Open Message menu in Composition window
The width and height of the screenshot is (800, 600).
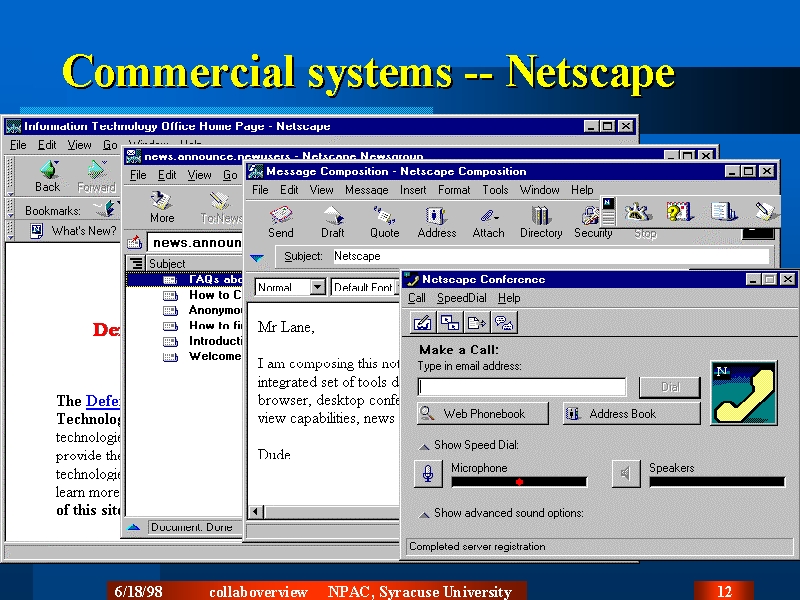point(366,190)
